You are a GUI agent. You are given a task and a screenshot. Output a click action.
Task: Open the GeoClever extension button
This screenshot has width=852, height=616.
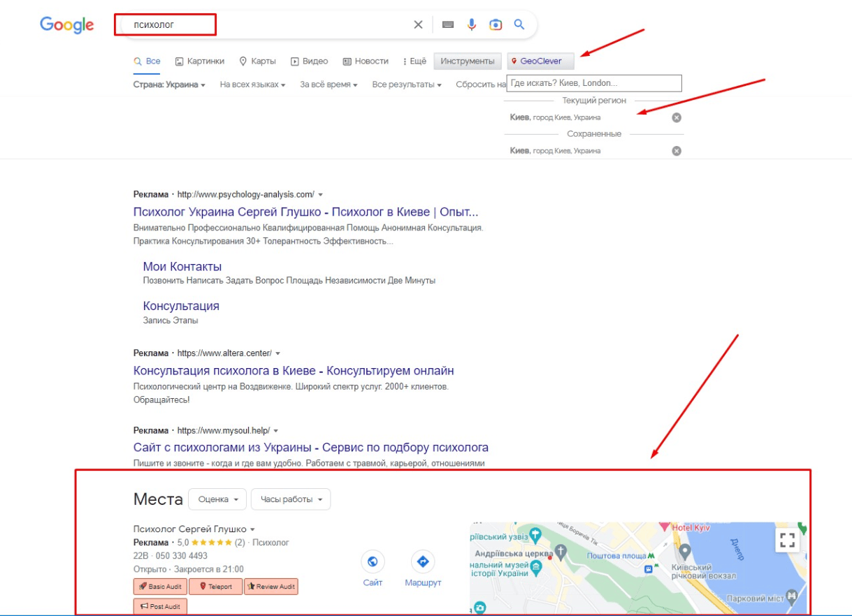click(540, 61)
